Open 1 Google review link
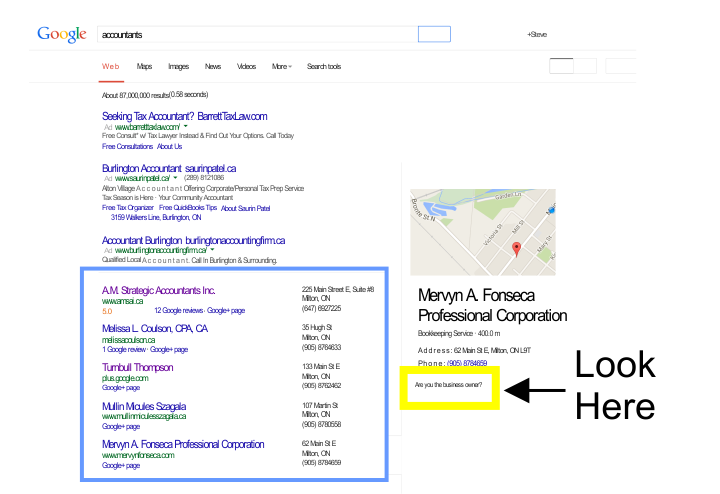The width and height of the screenshot is (720, 494). [x=124, y=350]
